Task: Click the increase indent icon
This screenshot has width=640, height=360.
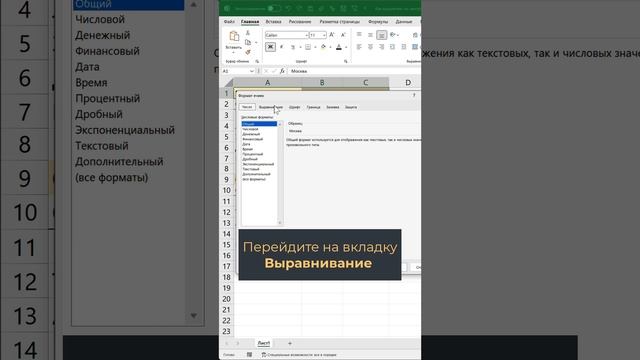Action: coord(404,47)
